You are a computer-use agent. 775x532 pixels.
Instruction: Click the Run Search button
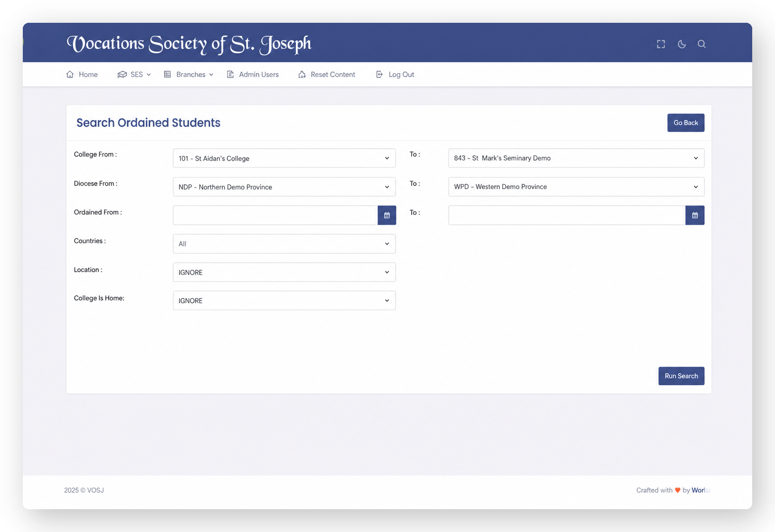[x=681, y=376]
